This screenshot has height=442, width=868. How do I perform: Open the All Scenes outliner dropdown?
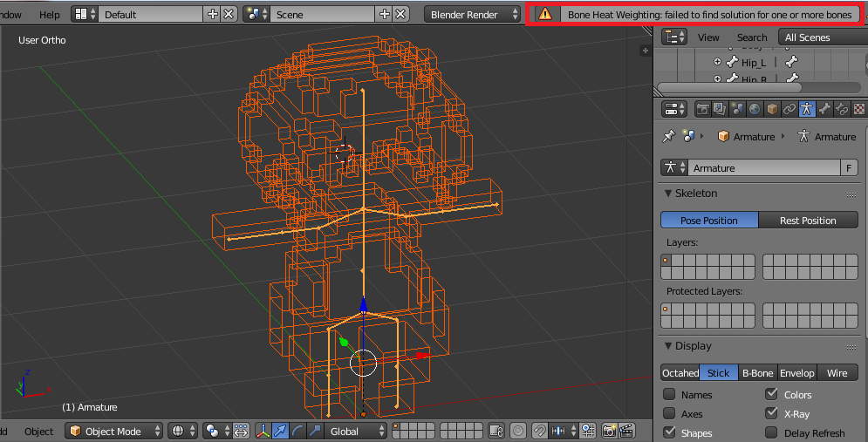click(x=823, y=37)
